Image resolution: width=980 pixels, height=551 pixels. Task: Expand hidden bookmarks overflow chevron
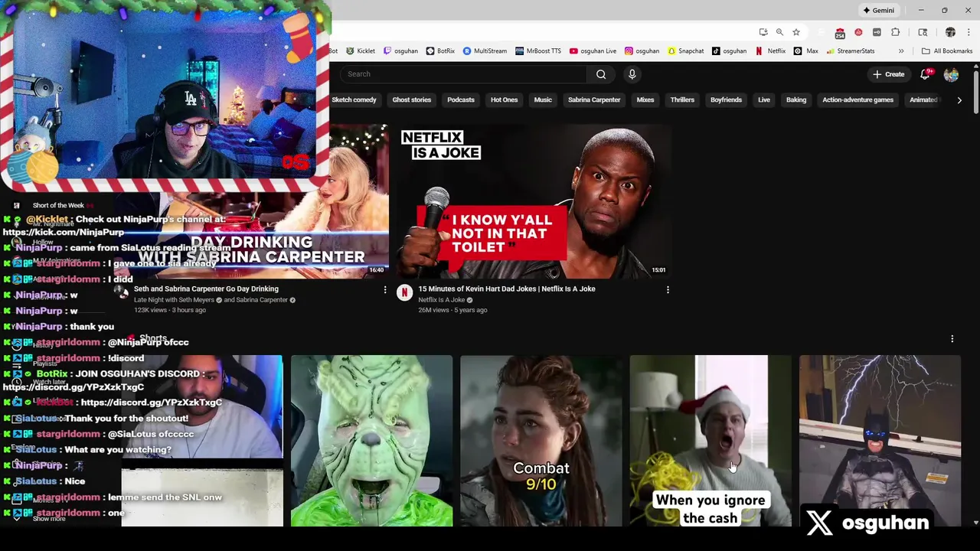901,51
